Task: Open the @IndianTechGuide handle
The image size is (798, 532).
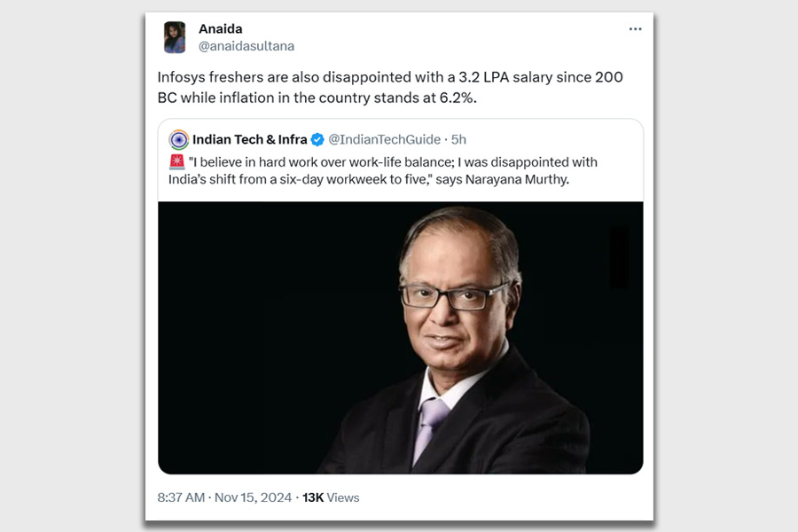Action: tap(386, 139)
